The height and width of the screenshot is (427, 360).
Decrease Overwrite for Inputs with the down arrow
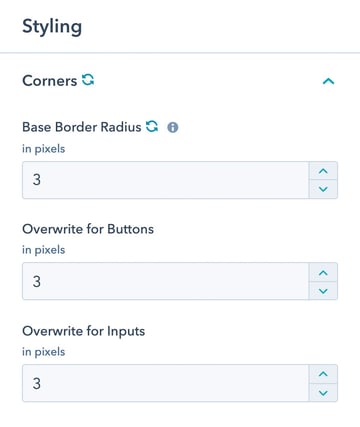point(323,393)
